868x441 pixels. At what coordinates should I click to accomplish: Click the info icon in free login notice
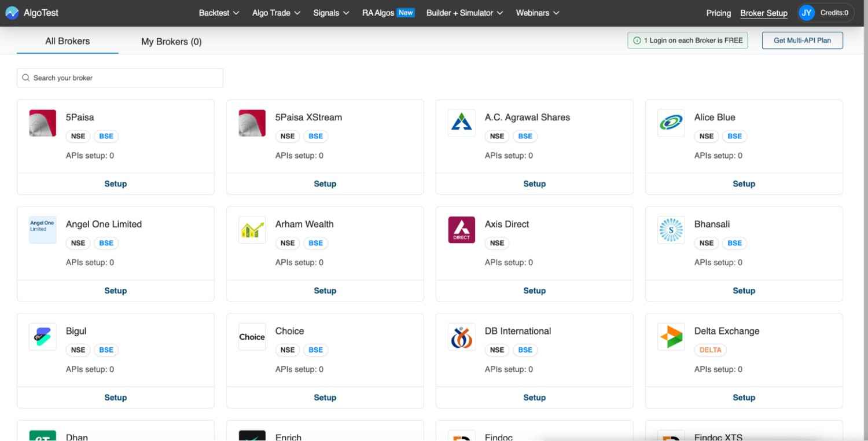[637, 41]
